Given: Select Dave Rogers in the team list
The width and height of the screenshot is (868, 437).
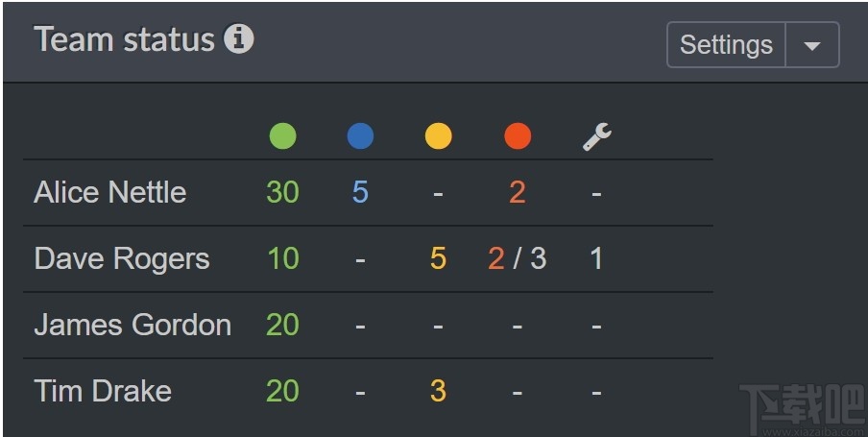Looking at the screenshot, I should pos(121,258).
